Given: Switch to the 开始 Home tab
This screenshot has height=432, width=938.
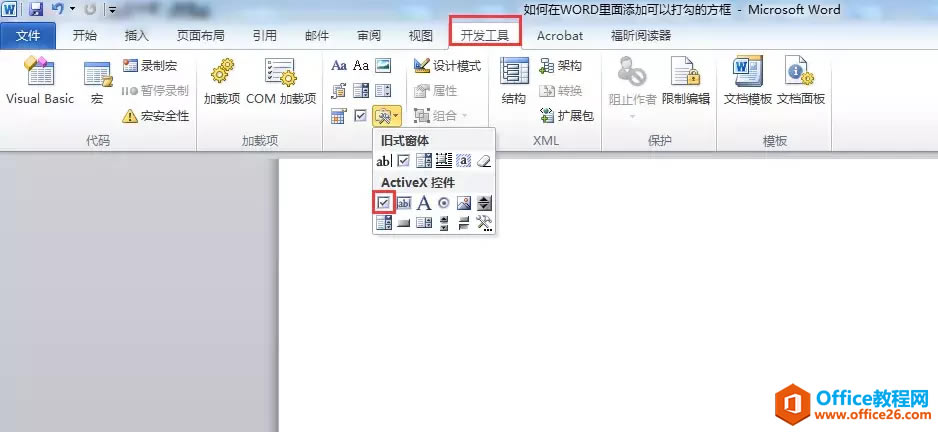Looking at the screenshot, I should 85,36.
